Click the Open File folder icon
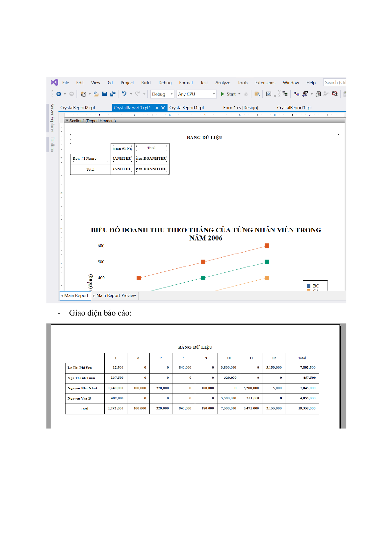The width and height of the screenshot is (392, 555). point(96,94)
